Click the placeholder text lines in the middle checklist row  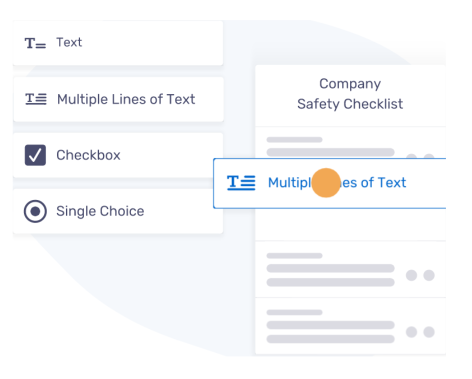click(x=330, y=269)
